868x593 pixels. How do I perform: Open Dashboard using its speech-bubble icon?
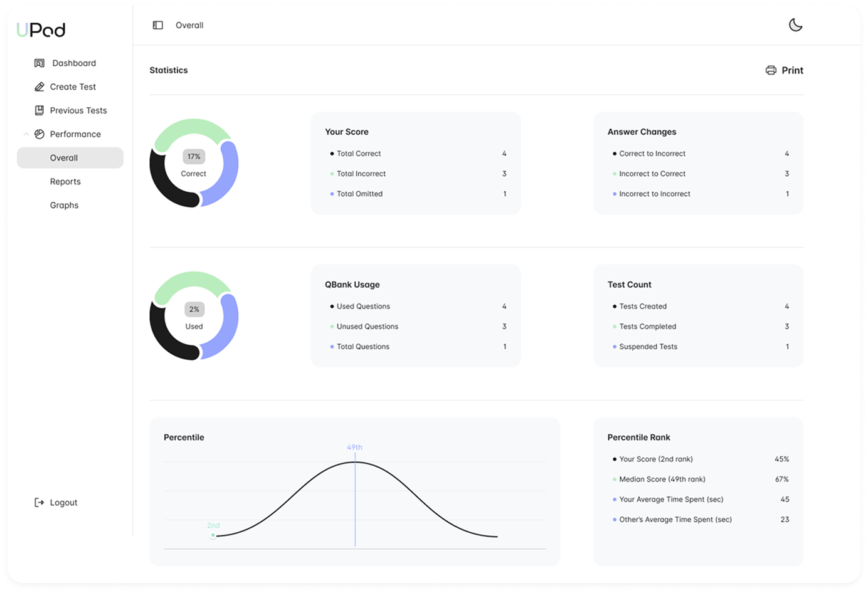39,63
